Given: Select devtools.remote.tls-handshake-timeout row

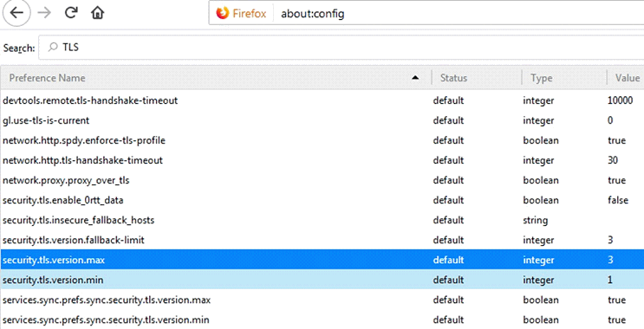Looking at the screenshot, I should point(322,100).
